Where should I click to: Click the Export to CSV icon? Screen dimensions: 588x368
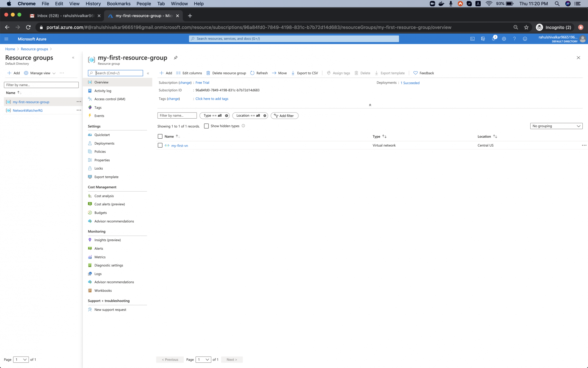point(293,72)
